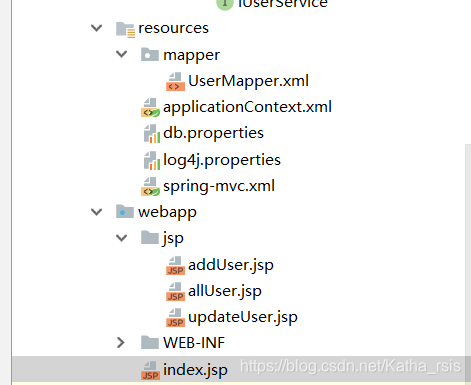
Task: Click the WEB-INF folder icon
Action: tap(150, 342)
